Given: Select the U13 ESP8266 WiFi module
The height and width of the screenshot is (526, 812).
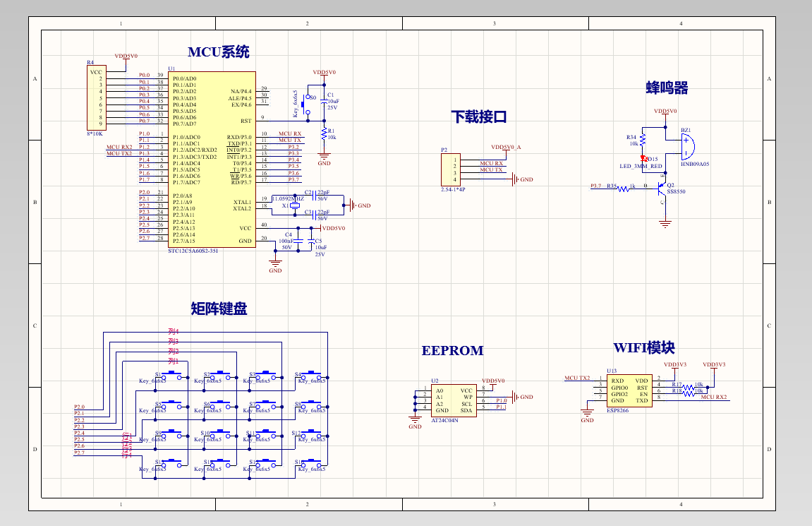Looking at the screenshot, I should 629,391.
